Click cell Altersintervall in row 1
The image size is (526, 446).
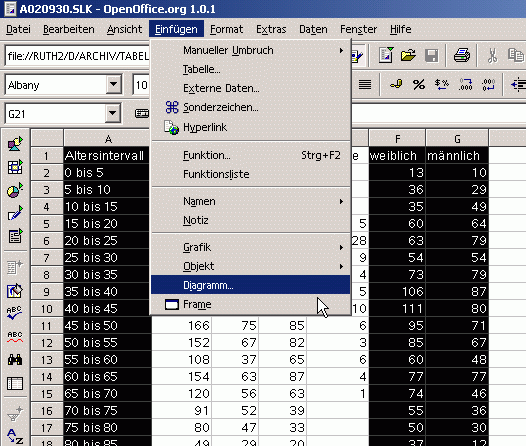pos(107,156)
